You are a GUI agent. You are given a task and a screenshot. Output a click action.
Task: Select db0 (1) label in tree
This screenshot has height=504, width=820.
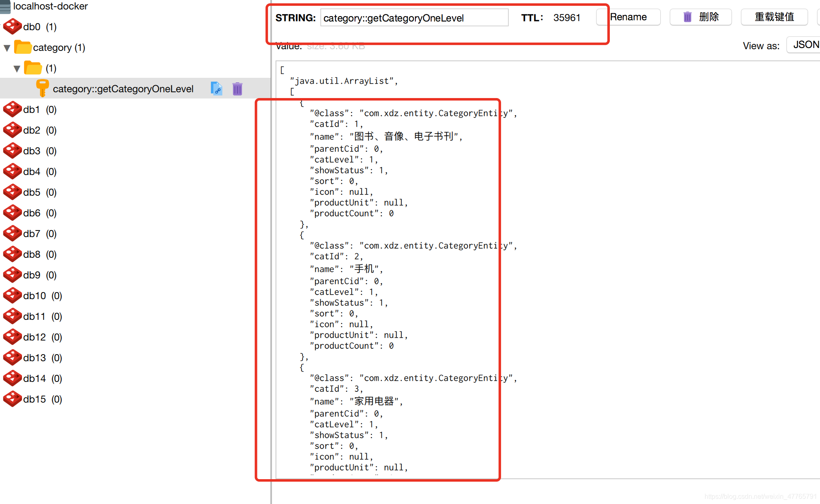(40, 27)
